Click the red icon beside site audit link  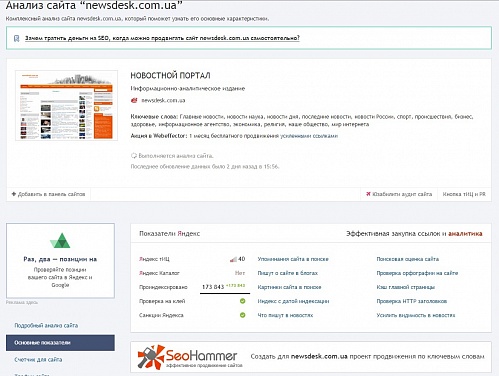368,194
